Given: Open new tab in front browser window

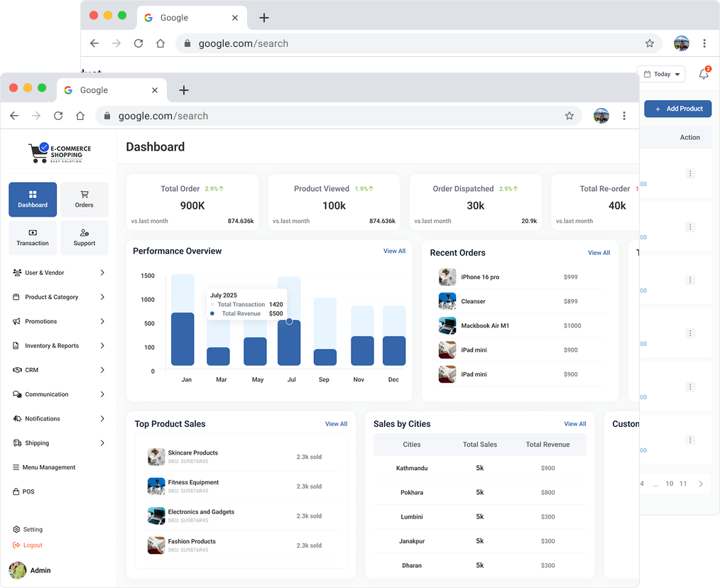Looking at the screenshot, I should 184,90.
